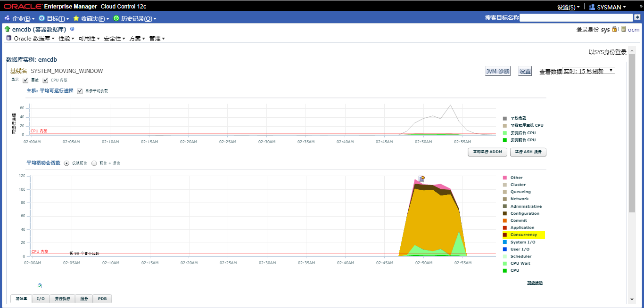The image size is (644, 308).
Task: Click the 搜索目标名称 search input field
Action: point(576,17)
